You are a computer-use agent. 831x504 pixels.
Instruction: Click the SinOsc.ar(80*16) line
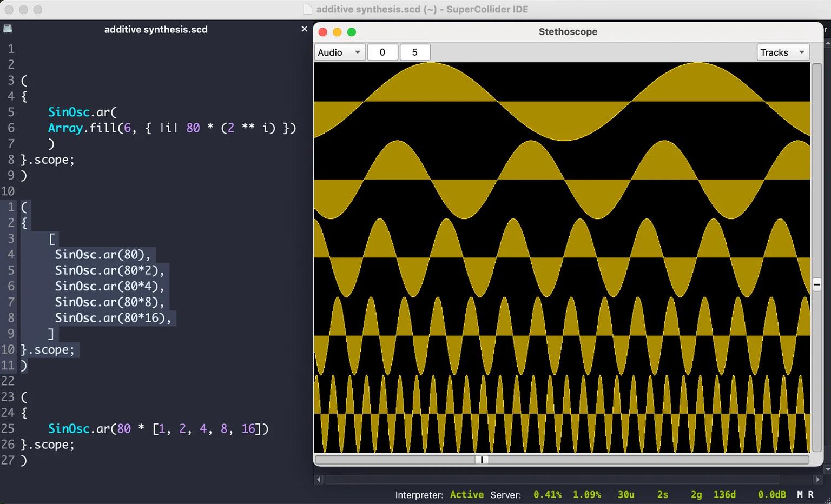(x=113, y=317)
